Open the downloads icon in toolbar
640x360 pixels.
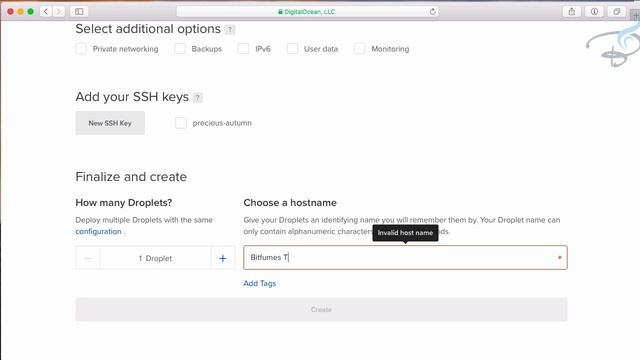(x=594, y=11)
